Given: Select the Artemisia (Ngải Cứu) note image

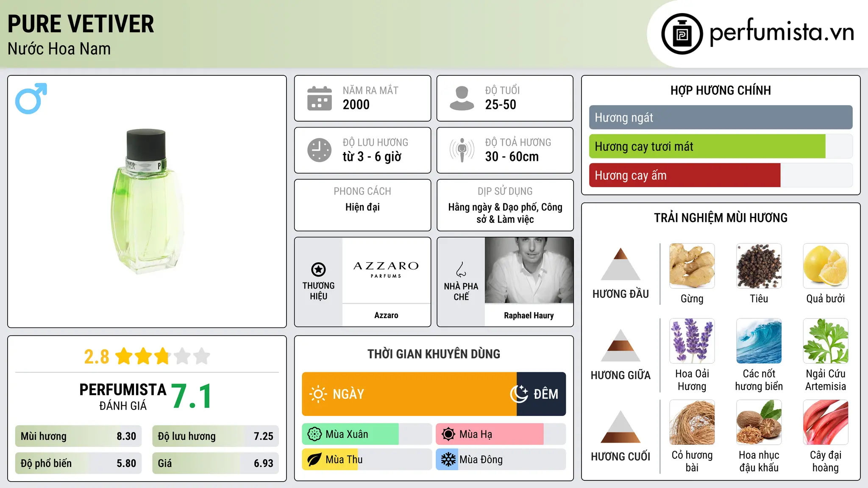Looking at the screenshot, I should coord(826,341).
